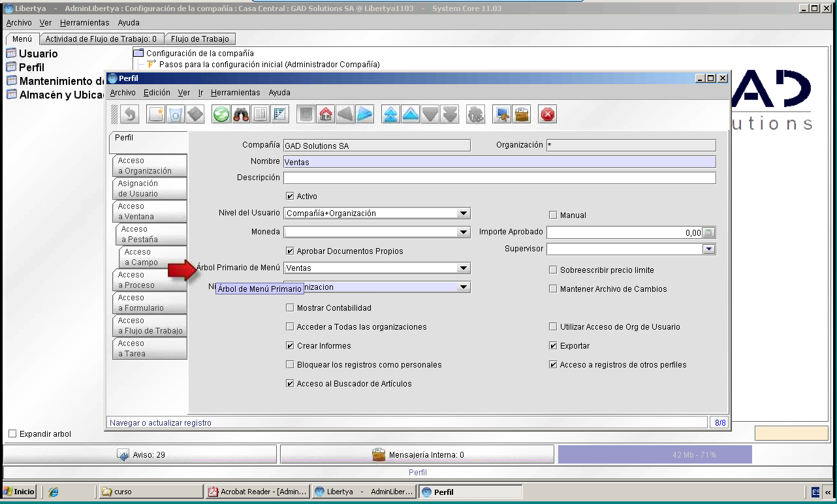Toggle the Exportar checkbox
The image size is (837, 504).
click(x=553, y=345)
